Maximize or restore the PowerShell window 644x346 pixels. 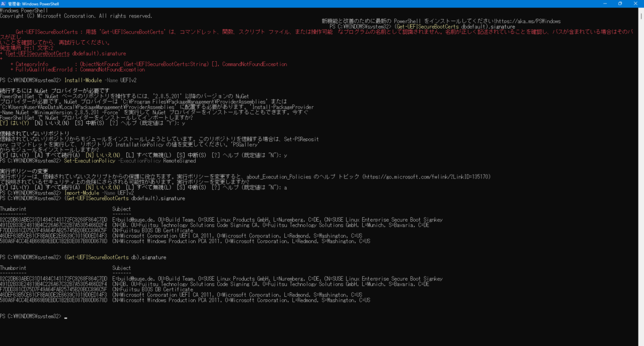pyautogui.click(x=620, y=4)
